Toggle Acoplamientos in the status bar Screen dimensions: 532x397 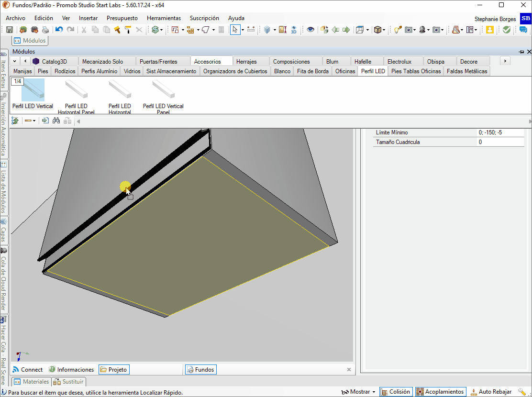point(441,392)
